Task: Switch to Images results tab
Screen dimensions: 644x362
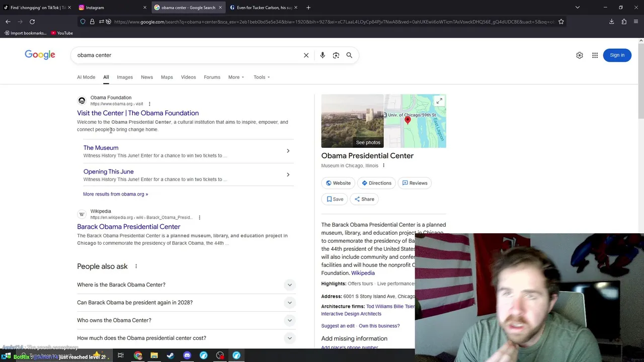Action: pos(125,77)
